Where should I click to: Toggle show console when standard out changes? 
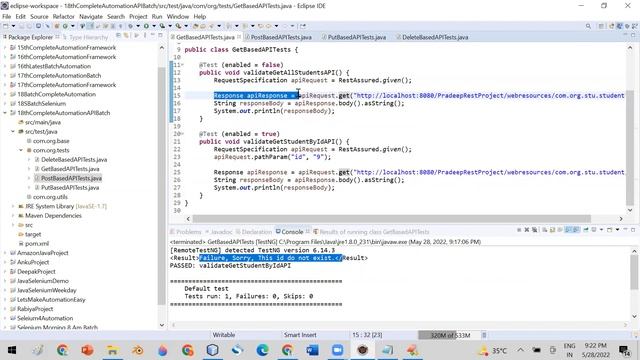[569, 230]
